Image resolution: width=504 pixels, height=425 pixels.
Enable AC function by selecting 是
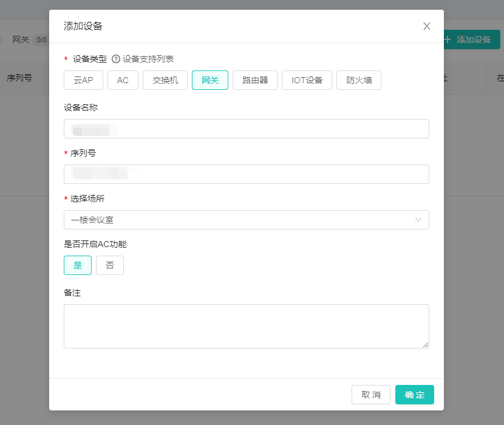click(x=78, y=265)
